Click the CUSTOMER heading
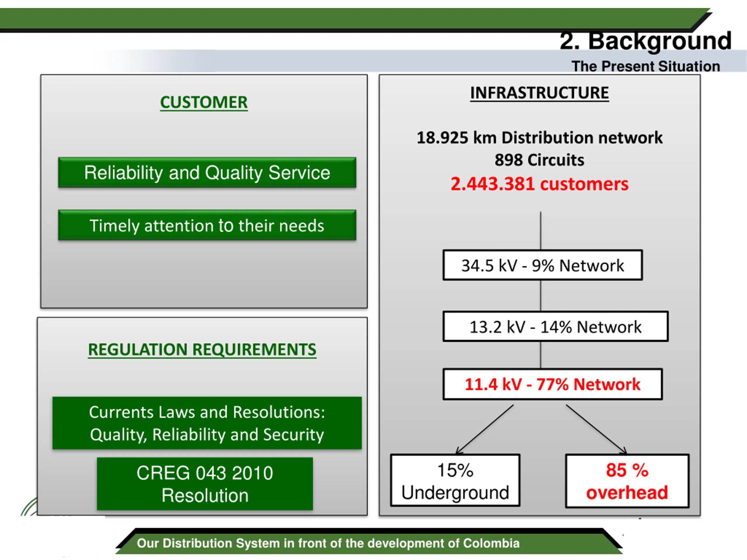 click(204, 102)
